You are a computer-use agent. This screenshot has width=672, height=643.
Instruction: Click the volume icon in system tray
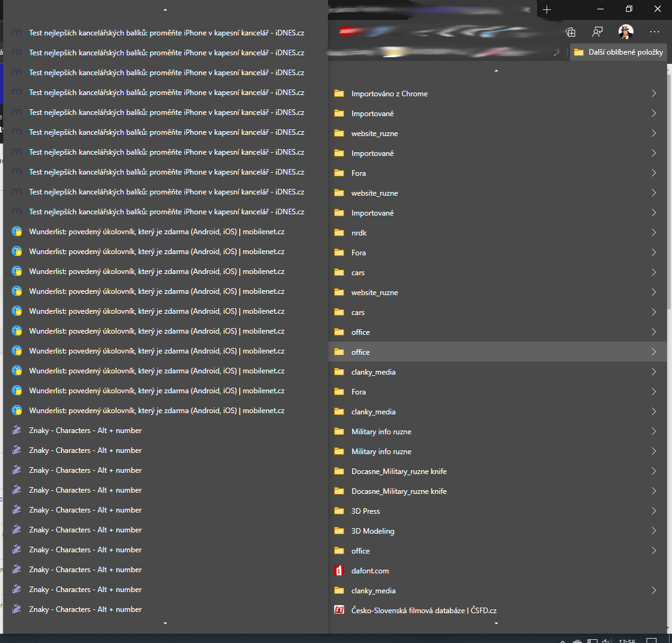607,641
